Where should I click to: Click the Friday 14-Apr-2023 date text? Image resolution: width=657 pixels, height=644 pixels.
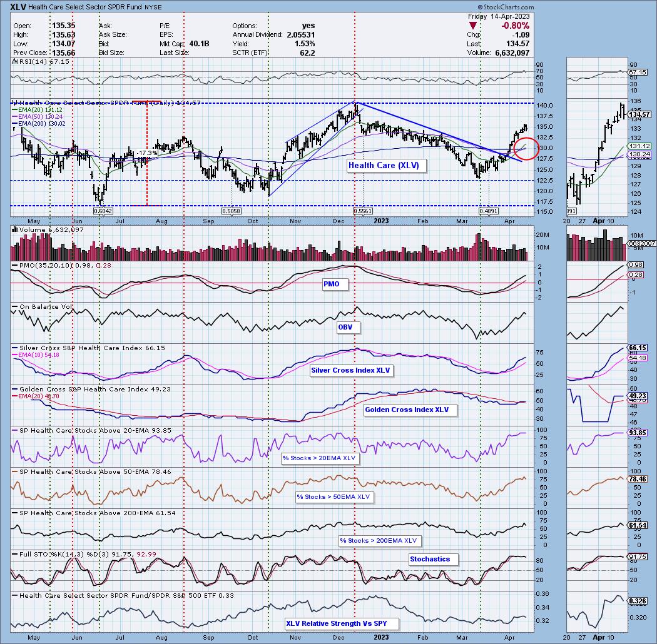coord(499,16)
